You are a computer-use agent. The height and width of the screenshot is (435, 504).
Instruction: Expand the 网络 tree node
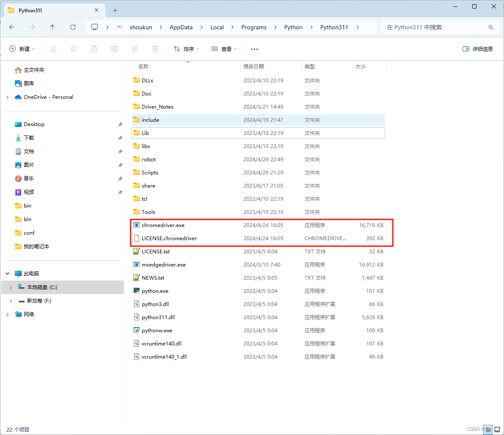pyautogui.click(x=7, y=314)
